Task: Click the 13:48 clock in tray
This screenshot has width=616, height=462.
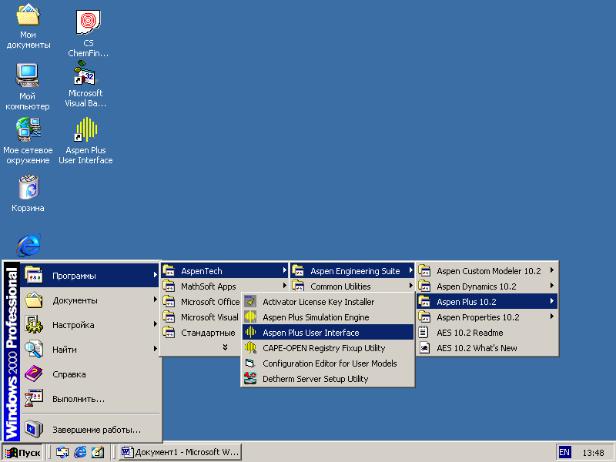Action: [593, 453]
